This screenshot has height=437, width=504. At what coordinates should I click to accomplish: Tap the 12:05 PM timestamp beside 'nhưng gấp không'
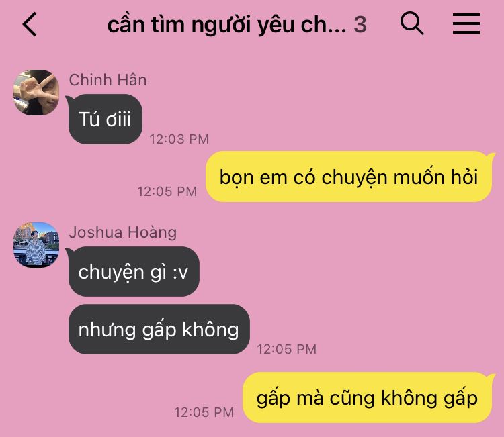coord(287,349)
